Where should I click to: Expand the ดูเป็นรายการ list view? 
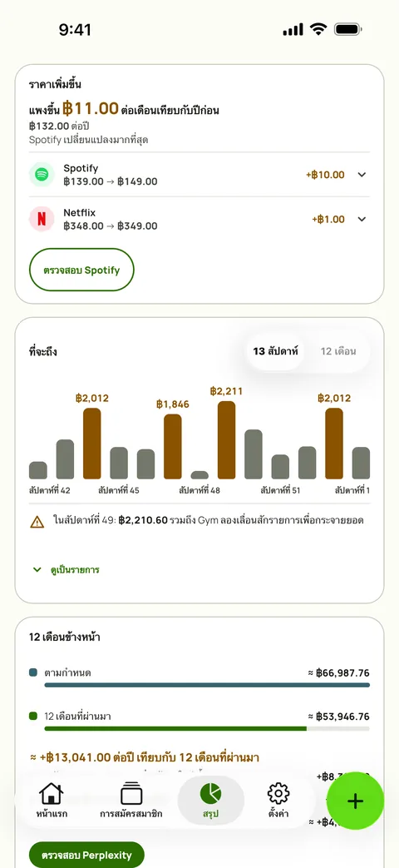coord(66,569)
